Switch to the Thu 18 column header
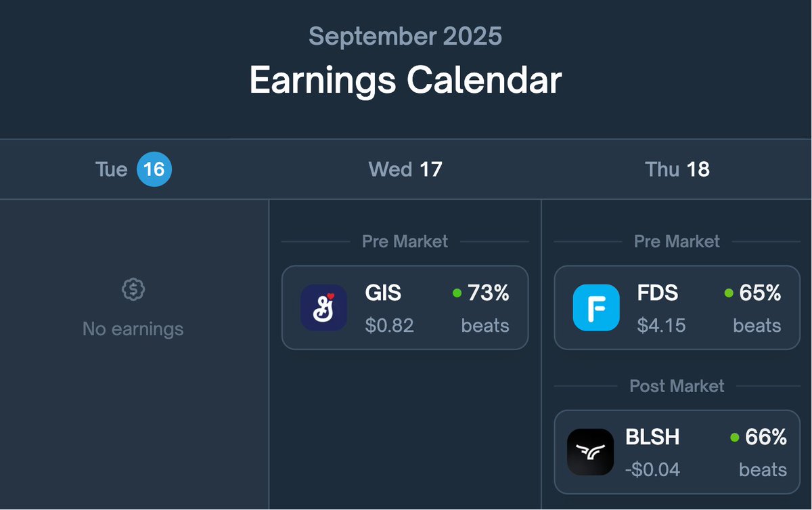 point(677,169)
